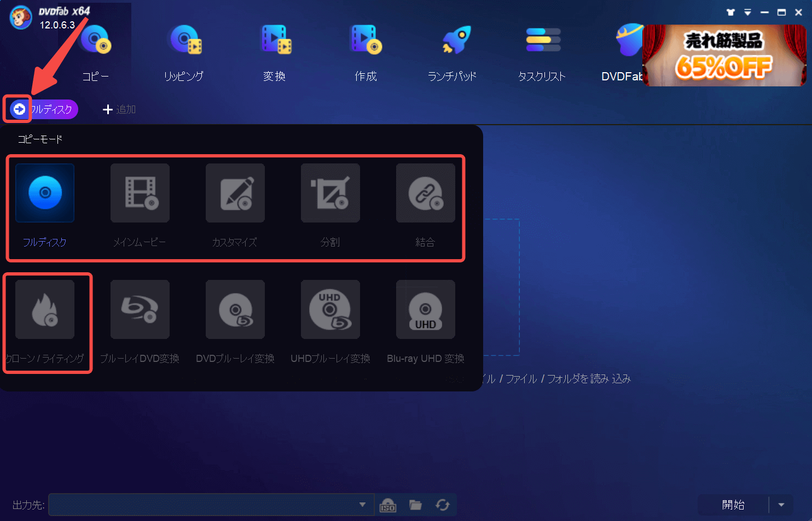This screenshot has height=521, width=812.
Task: Select Blu-ray UHD 変換 mode
Action: pyautogui.click(x=426, y=309)
